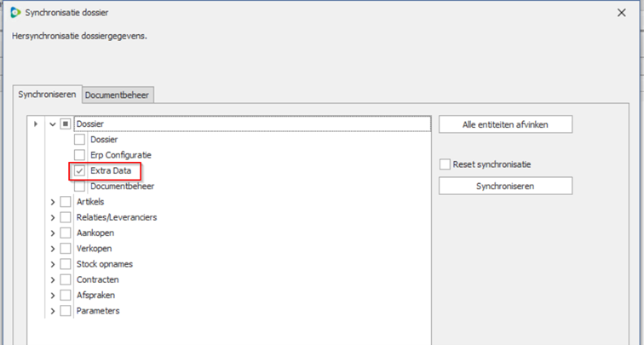Enable the Reset synchronisatie checkbox

click(445, 164)
